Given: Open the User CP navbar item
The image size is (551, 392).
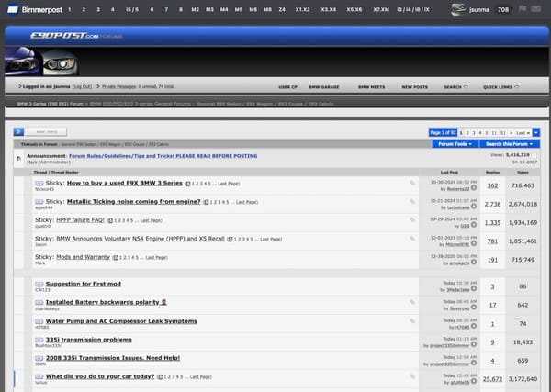Looking at the screenshot, I should point(287,87).
